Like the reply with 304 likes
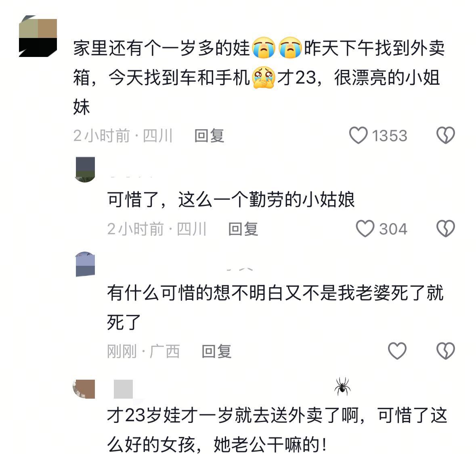 (365, 229)
